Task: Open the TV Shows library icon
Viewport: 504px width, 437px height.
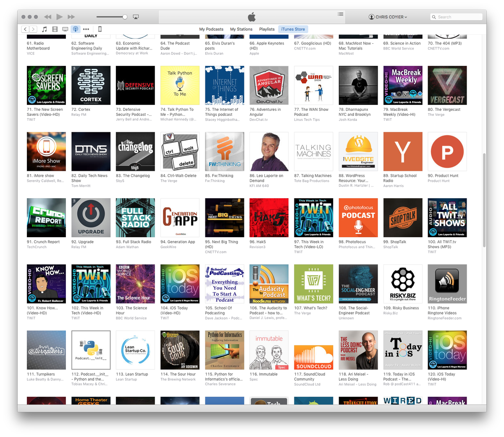Action: [65, 29]
